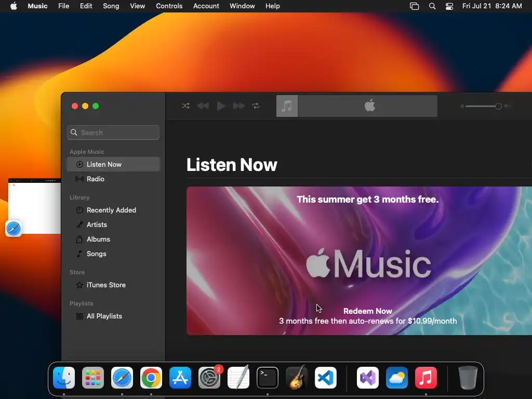
Task: Click the low volume speaker icon
Action: click(x=462, y=106)
